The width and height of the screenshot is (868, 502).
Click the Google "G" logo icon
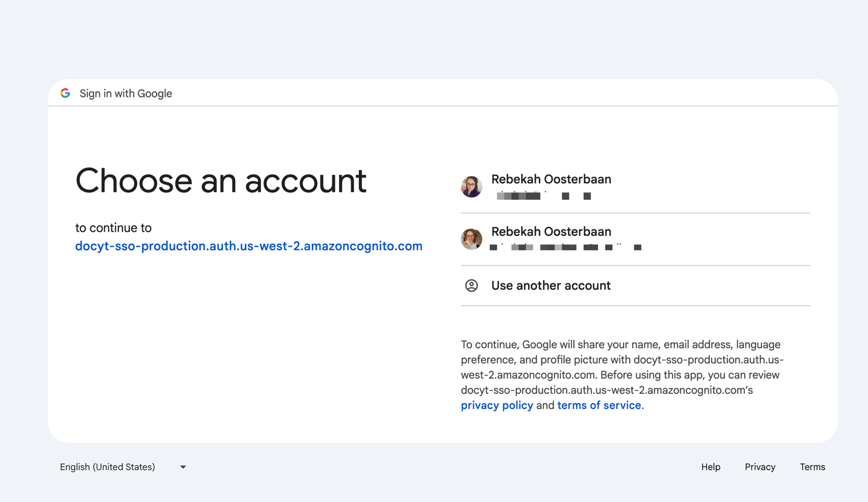(x=66, y=93)
